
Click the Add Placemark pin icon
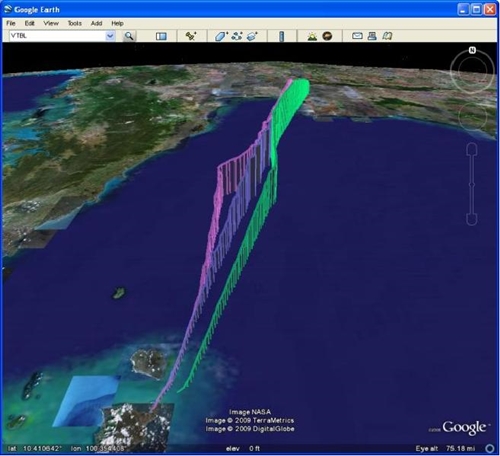pyautogui.click(x=191, y=36)
